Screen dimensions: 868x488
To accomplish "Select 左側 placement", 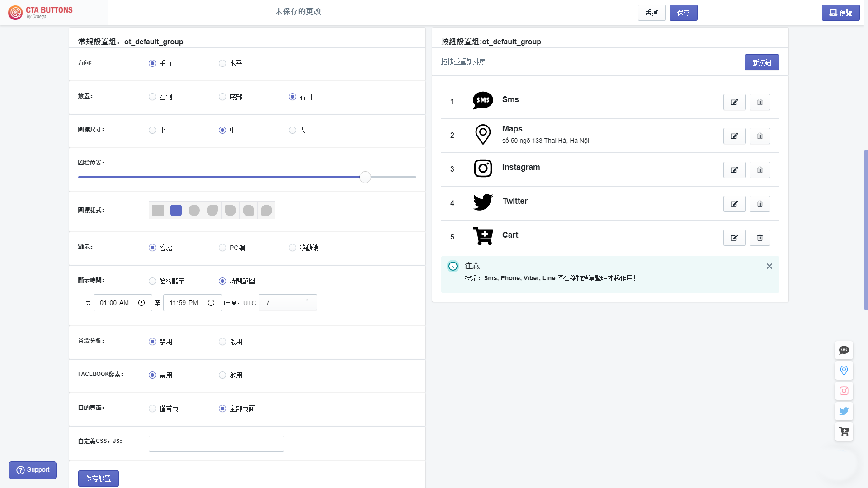I will click(152, 97).
